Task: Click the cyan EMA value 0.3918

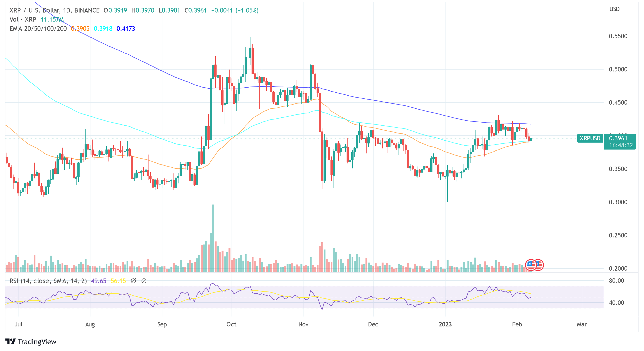Action: click(x=103, y=28)
